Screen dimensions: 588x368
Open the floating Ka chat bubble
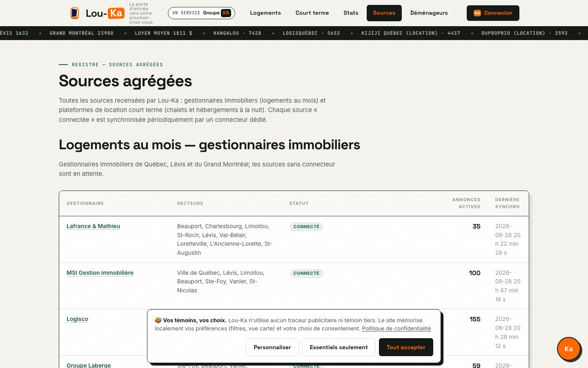tap(569, 349)
